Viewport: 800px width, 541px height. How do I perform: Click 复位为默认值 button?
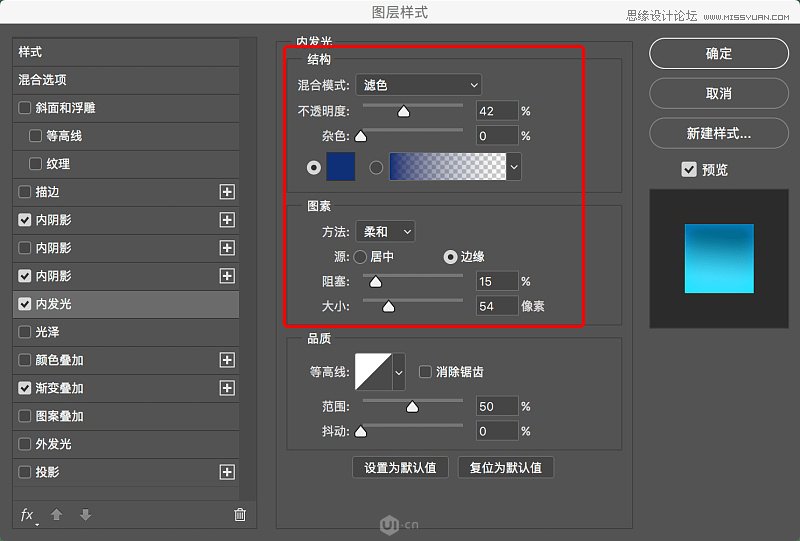tap(506, 468)
